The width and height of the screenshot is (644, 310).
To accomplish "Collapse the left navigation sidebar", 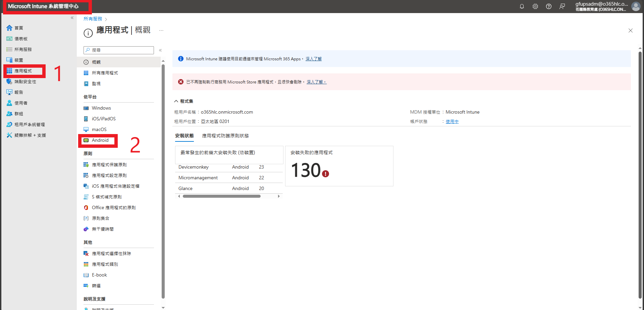I will (x=72, y=18).
